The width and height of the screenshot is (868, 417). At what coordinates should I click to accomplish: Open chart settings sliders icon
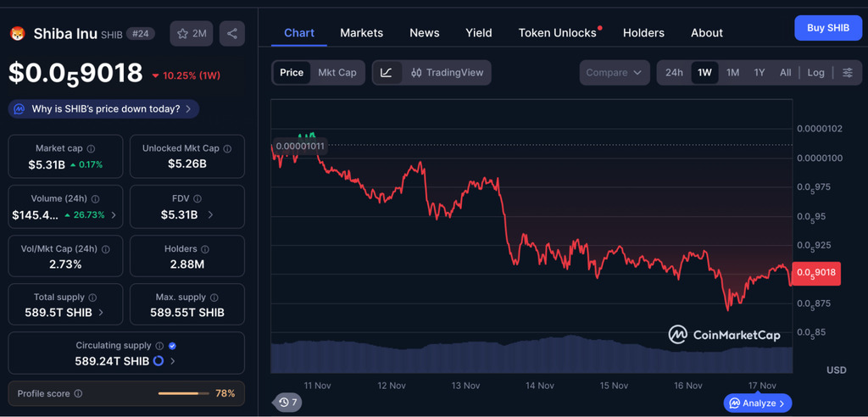(x=848, y=73)
